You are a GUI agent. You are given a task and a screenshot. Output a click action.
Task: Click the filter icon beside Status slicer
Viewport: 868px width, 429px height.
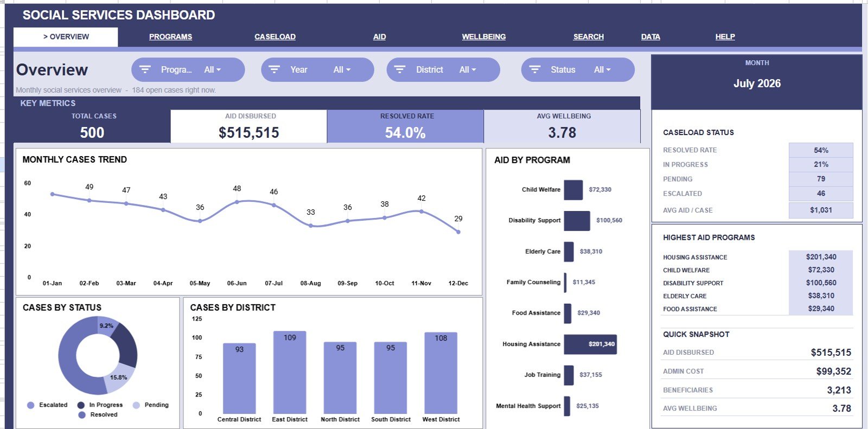pos(535,69)
